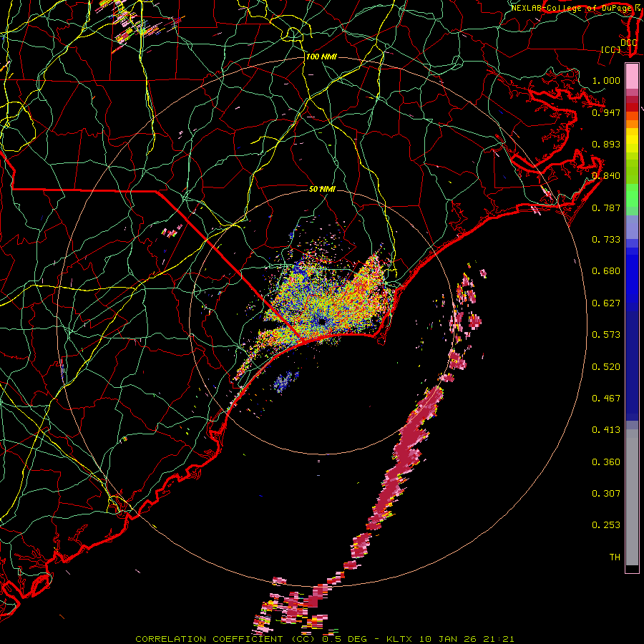Click the TH threshold label
The image size is (644, 644).
coord(615,557)
